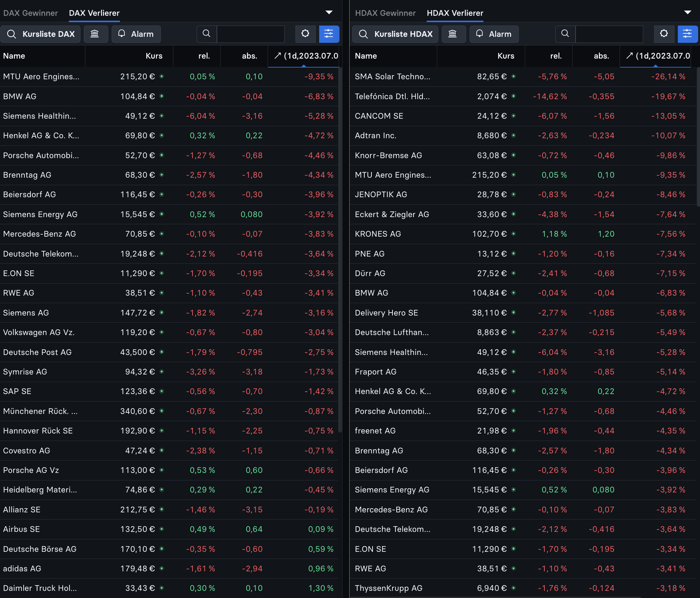The image size is (700, 598).
Task: Expand the DAX panel dropdown arrow
Action: click(x=329, y=12)
